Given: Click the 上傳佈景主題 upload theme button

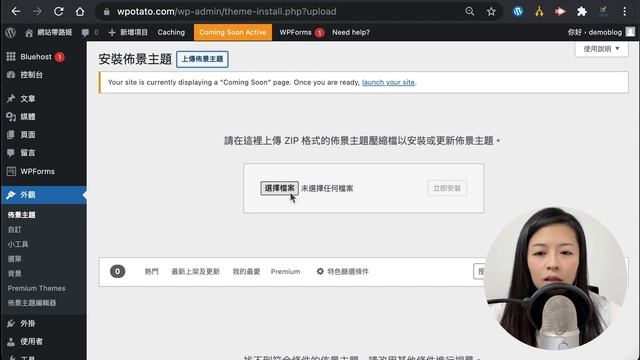Looking at the screenshot, I should [202, 59].
